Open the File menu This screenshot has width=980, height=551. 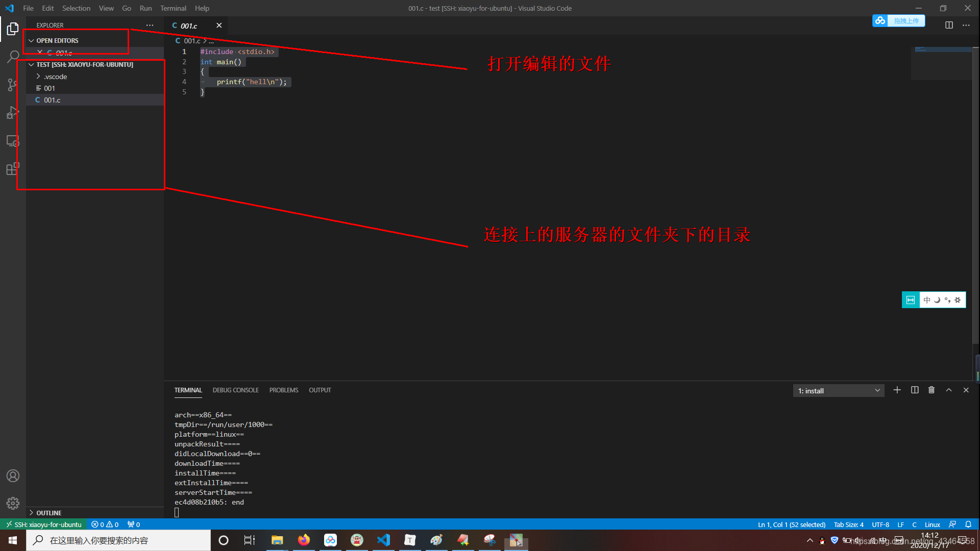click(x=29, y=8)
